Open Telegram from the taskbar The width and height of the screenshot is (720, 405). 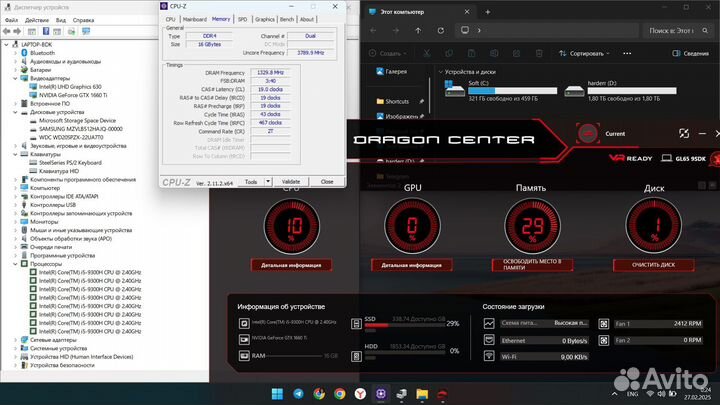click(298, 394)
